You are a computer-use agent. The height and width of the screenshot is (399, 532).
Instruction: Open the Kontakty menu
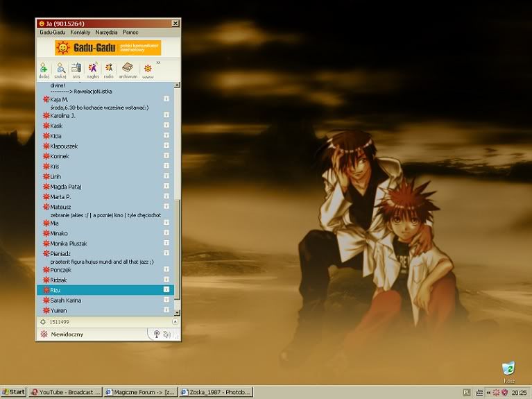pos(80,32)
